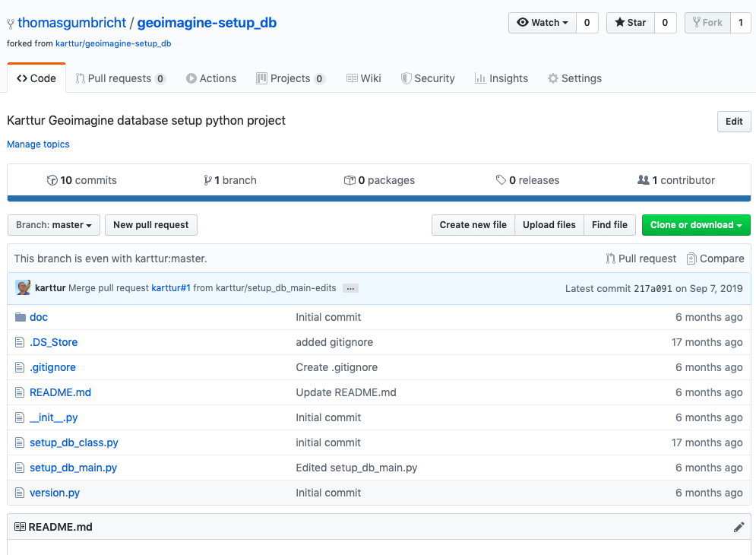
Task: Open Pull request beside Compare
Action: click(641, 258)
